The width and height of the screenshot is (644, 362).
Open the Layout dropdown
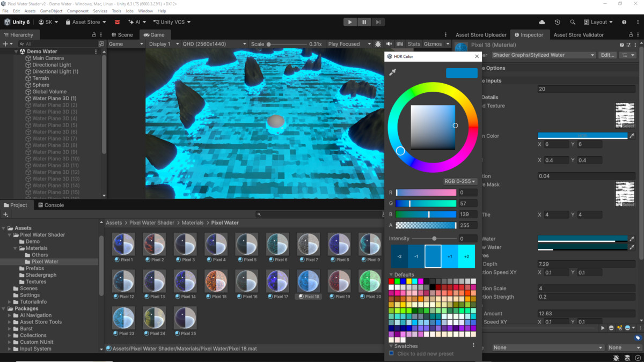tap(598, 22)
